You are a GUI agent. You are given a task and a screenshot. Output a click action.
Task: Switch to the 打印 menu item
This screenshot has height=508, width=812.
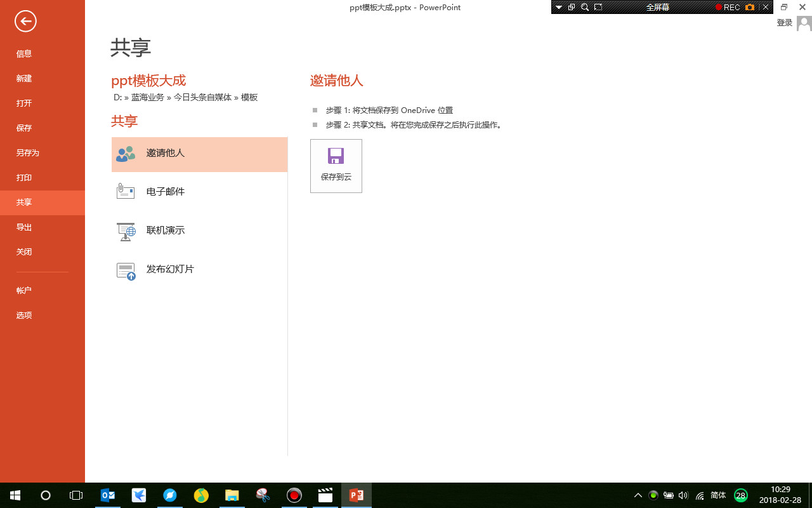(x=24, y=177)
